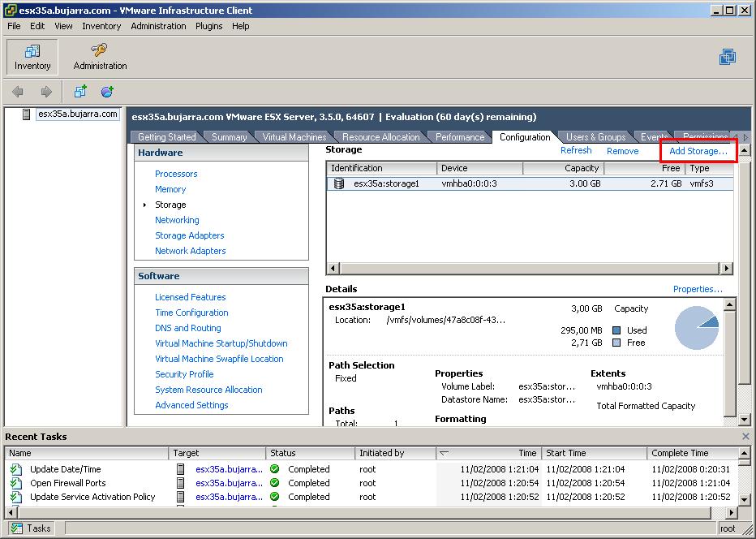The width and height of the screenshot is (756, 539).
Task: Click the esx35a.bujarra... target link for Update Date/Time
Action: pos(229,469)
